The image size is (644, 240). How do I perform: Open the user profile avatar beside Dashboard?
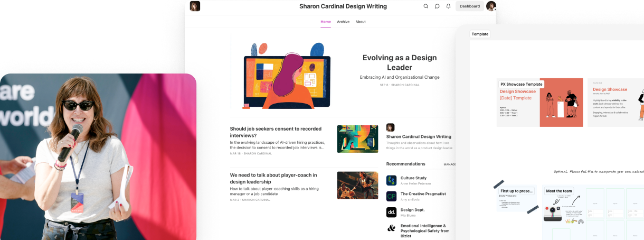point(491,6)
